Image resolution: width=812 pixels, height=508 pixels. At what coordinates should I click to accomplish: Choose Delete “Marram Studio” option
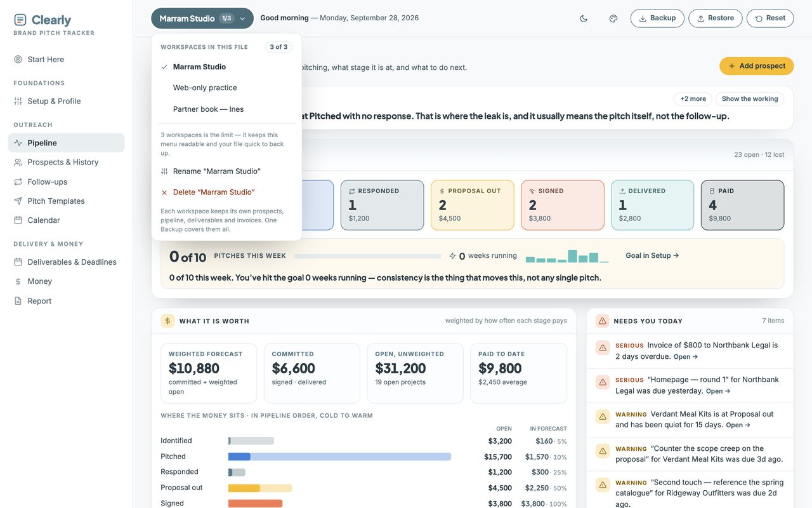(226, 192)
